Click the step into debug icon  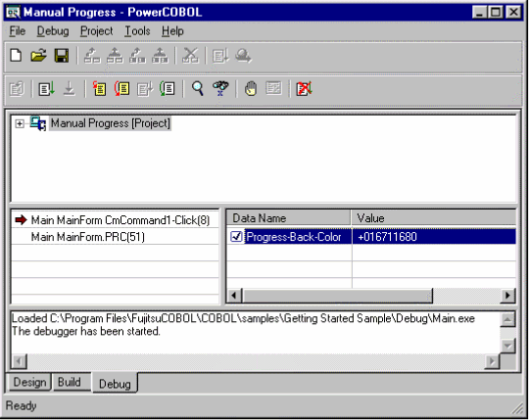tap(99, 89)
